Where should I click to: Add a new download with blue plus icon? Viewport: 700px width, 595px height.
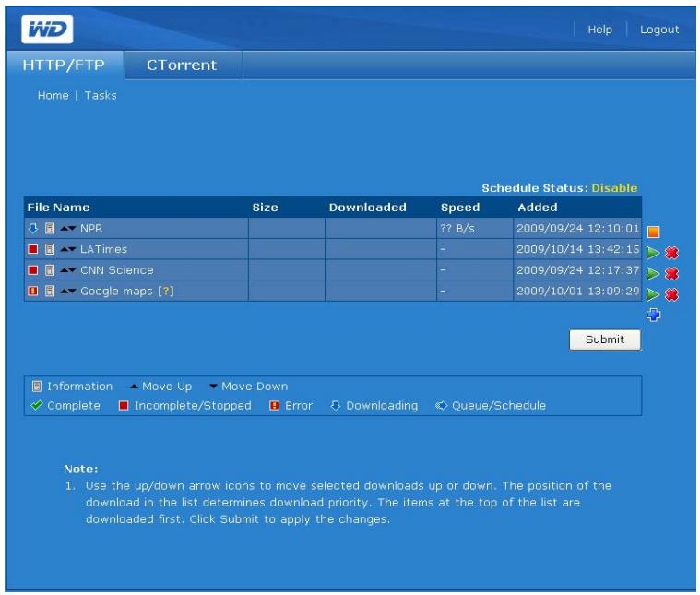point(653,315)
